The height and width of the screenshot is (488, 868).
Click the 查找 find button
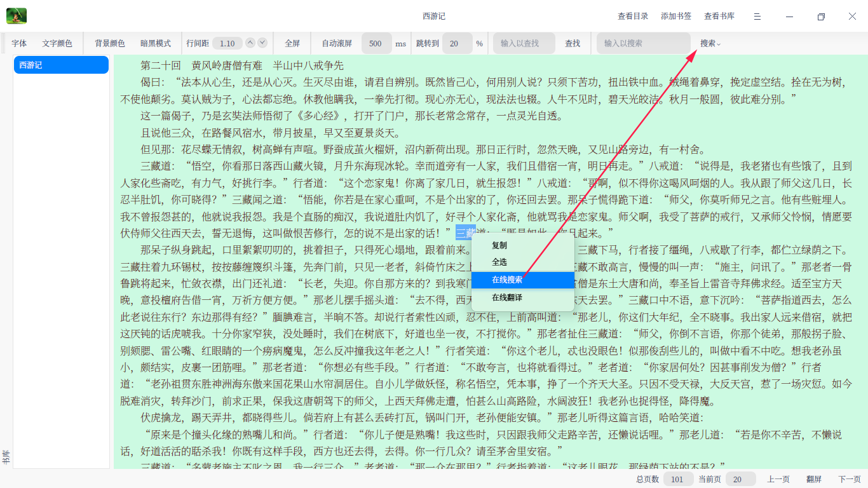(573, 43)
